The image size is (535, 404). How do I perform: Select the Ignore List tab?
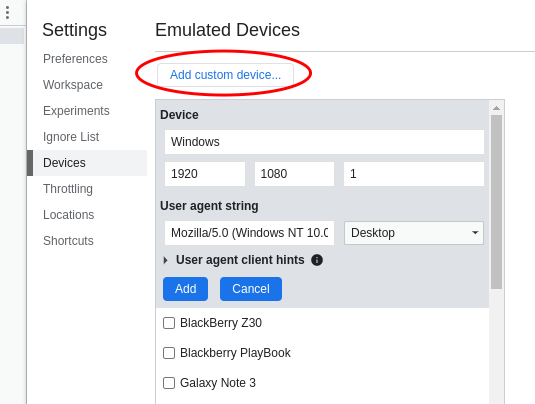pos(71,136)
